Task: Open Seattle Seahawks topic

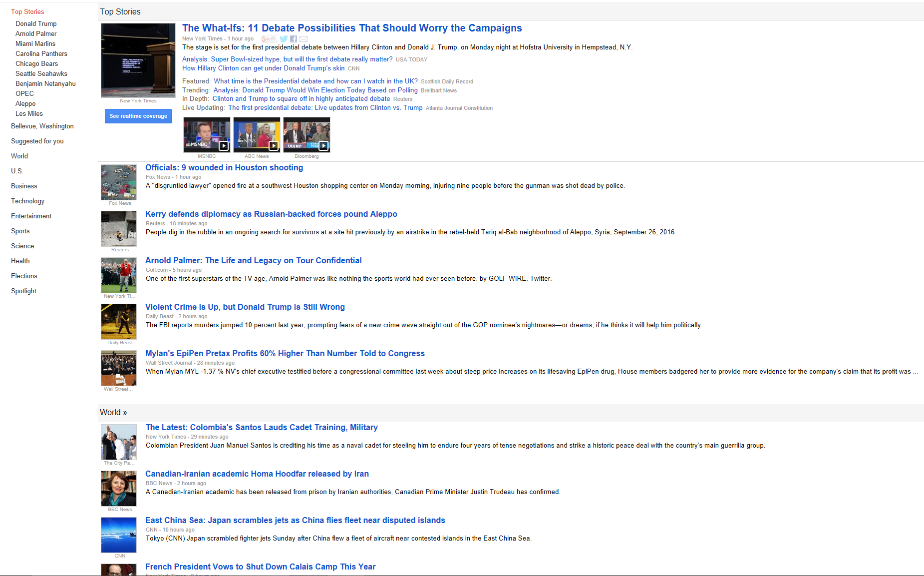Action: click(41, 73)
